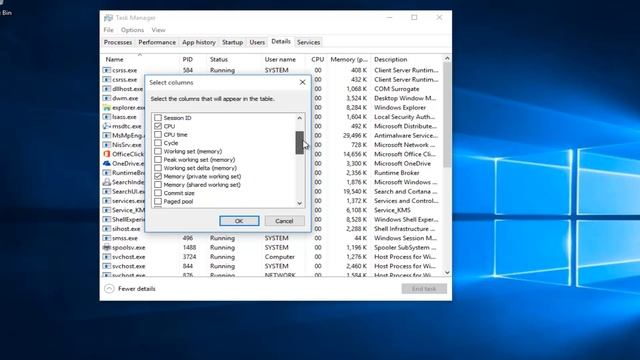This screenshot has width=640, height=360.
Task: Click the End task button
Action: coord(424,289)
